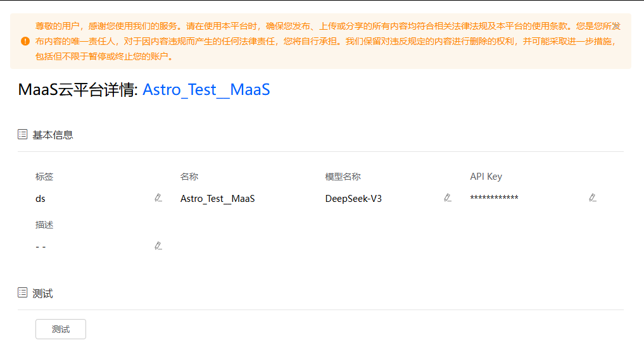Click the 测试 section list icon
Image resolution: width=644 pixels, height=350 pixels.
point(23,292)
